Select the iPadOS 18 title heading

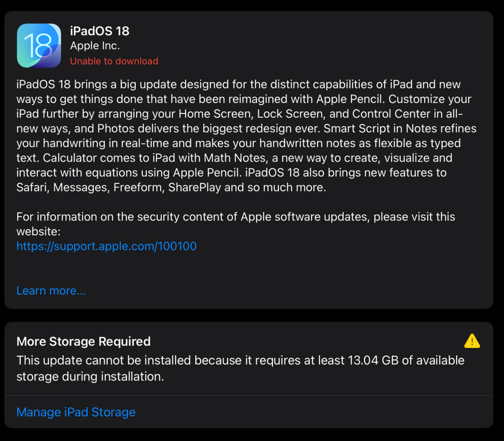(x=100, y=31)
